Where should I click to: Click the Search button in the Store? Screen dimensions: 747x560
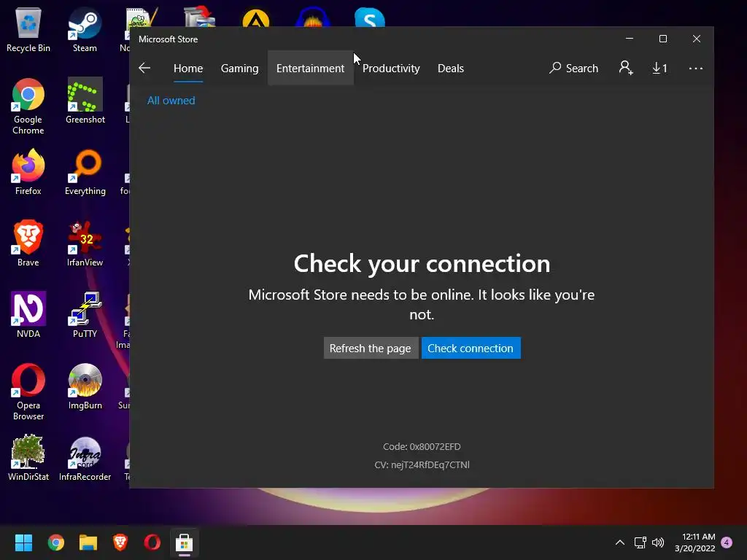point(573,68)
